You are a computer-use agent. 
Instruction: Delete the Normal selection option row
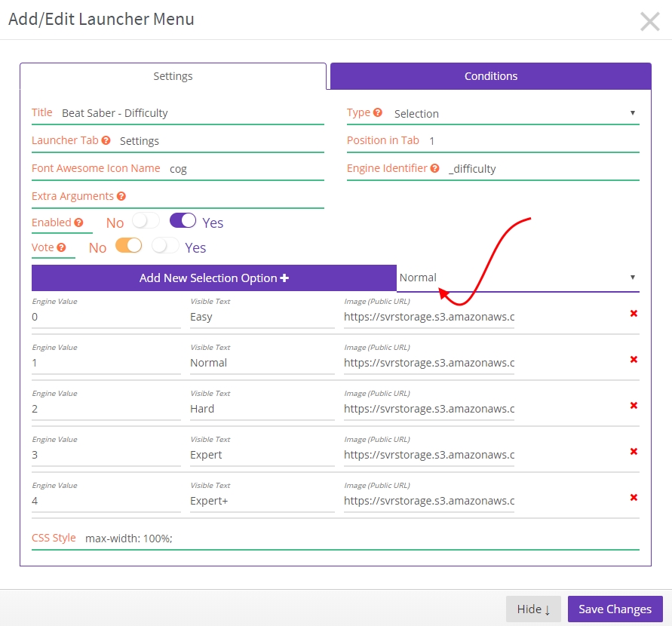click(x=634, y=359)
